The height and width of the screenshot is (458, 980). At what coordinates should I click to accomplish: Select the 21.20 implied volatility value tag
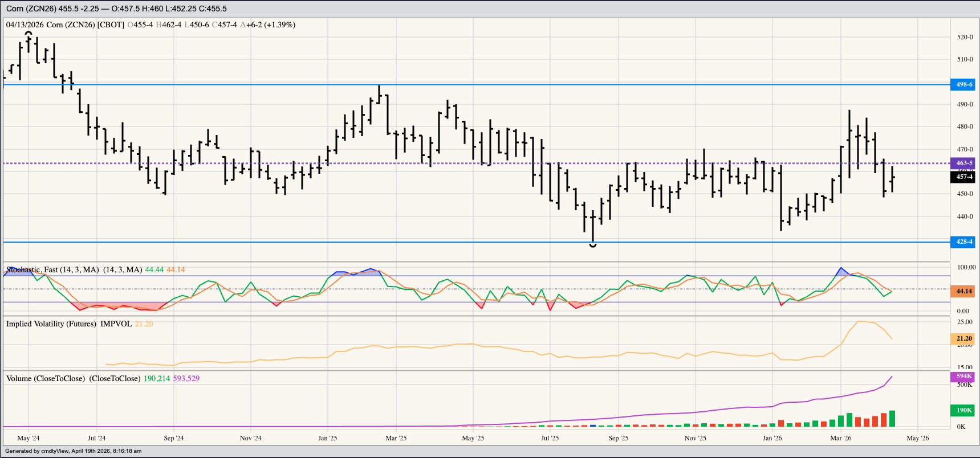point(963,338)
